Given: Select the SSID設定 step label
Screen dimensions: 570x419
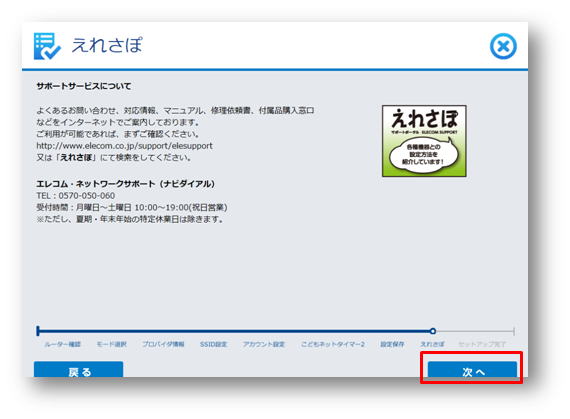Looking at the screenshot, I should tap(213, 344).
